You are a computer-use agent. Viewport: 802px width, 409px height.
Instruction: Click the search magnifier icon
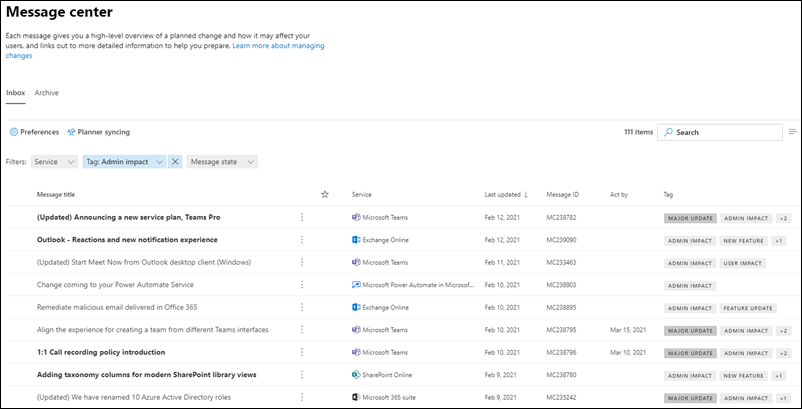click(668, 132)
